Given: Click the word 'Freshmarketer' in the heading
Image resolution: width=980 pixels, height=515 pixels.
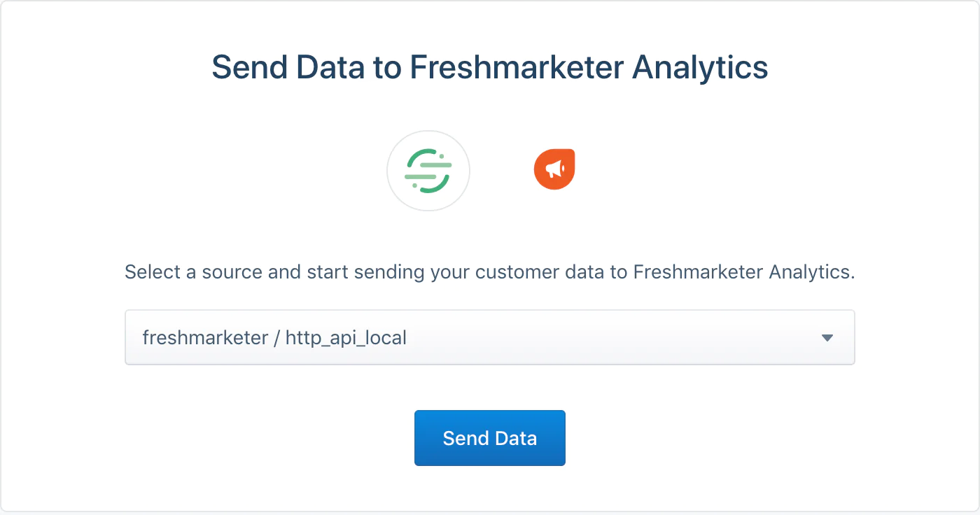Looking at the screenshot, I should click(515, 68).
